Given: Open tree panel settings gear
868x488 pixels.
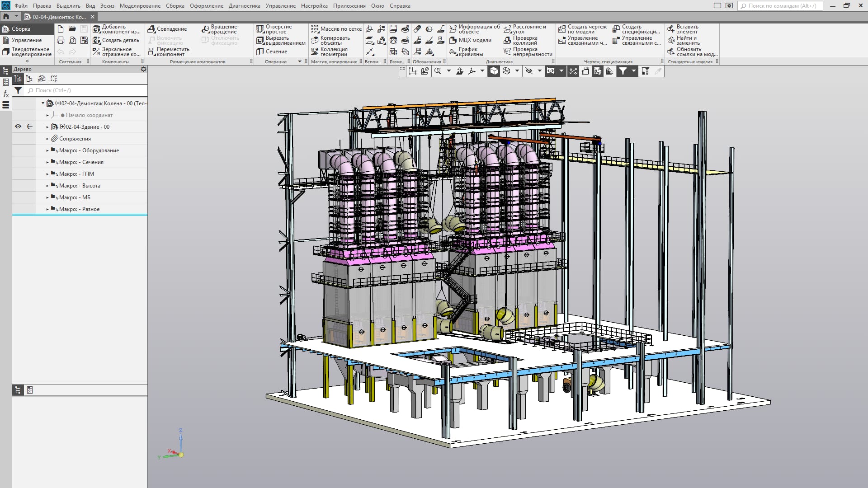Looking at the screenshot, I should pyautogui.click(x=143, y=69).
